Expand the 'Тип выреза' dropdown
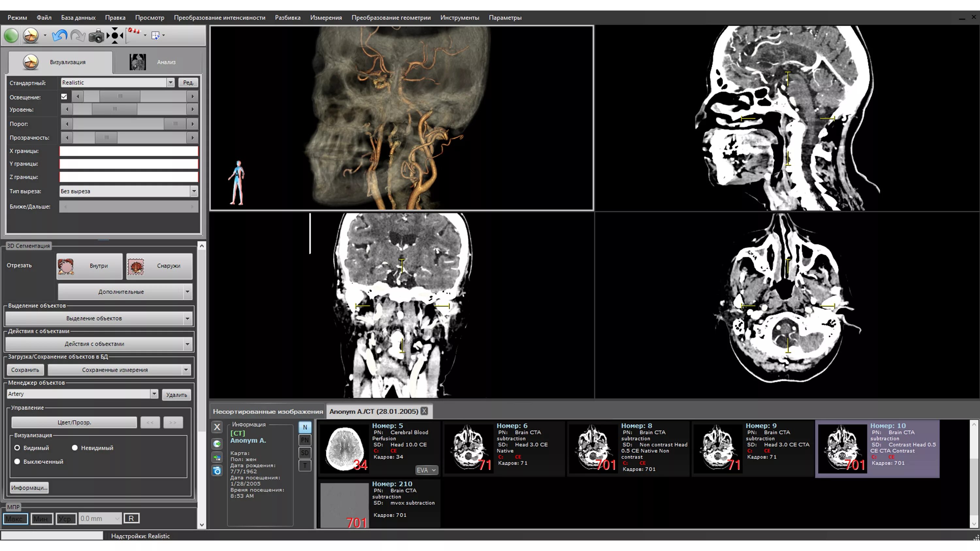This screenshot has height=551, width=980. [194, 191]
